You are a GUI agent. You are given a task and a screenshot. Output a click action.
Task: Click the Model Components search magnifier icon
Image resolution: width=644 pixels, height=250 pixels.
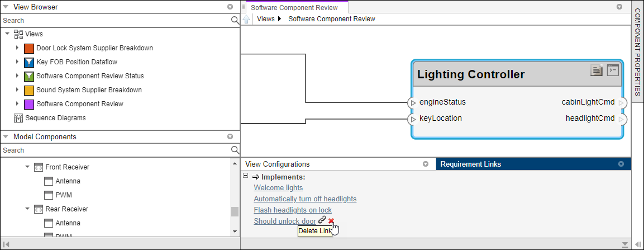click(235, 150)
